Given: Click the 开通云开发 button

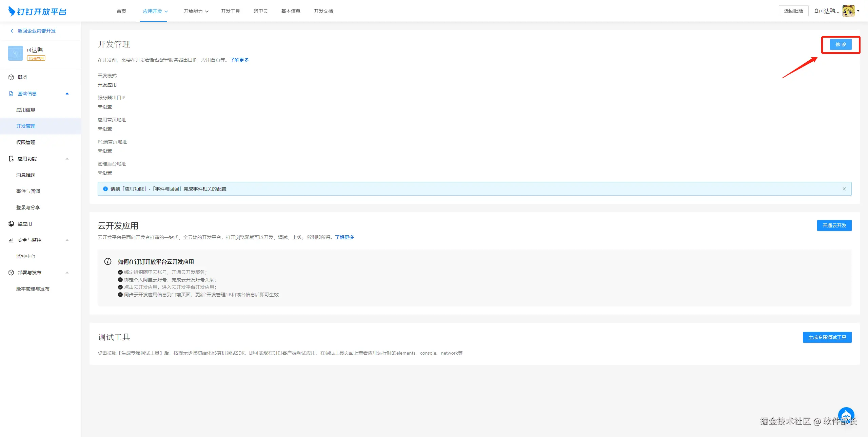Looking at the screenshot, I should [834, 225].
